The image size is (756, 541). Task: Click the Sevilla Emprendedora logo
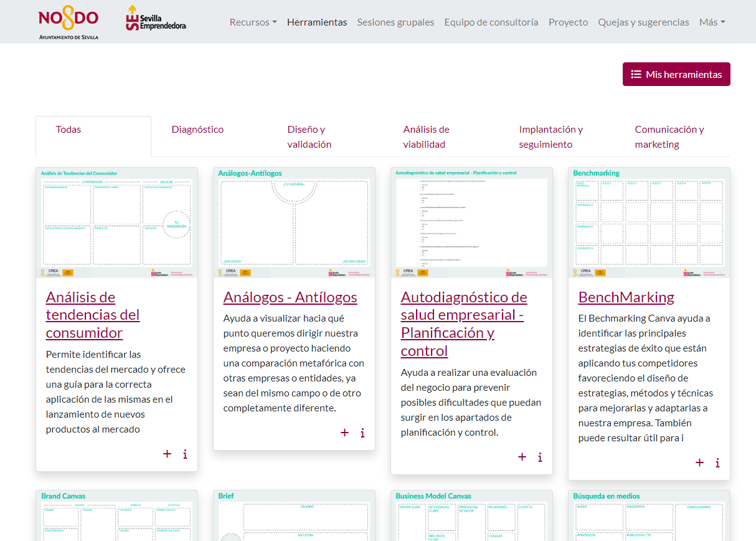tap(156, 19)
